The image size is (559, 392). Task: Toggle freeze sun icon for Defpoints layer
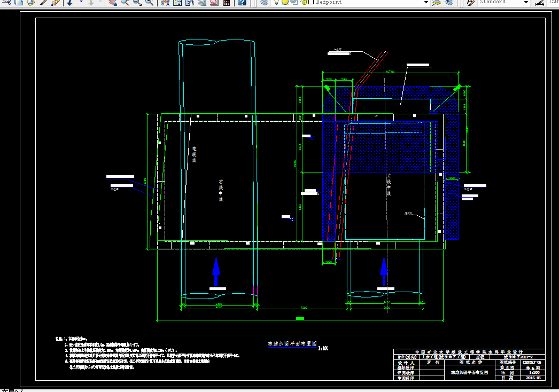(285, 2)
